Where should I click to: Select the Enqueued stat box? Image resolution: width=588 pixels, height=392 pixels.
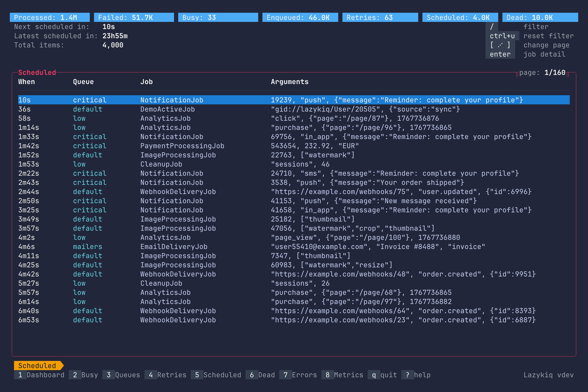click(x=300, y=17)
